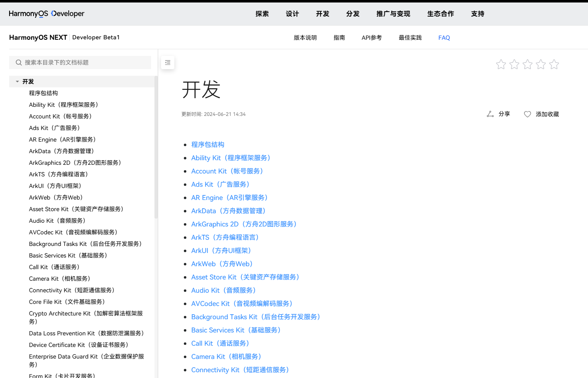
Task: Click the search magnifier icon in sidebar
Action: coord(19,63)
